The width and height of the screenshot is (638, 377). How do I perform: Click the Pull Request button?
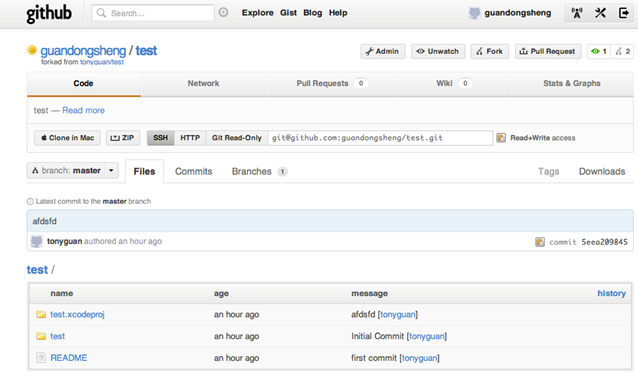[548, 51]
